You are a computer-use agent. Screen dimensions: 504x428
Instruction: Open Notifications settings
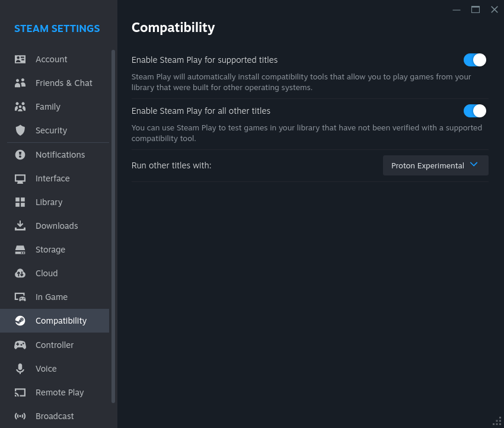(61, 155)
